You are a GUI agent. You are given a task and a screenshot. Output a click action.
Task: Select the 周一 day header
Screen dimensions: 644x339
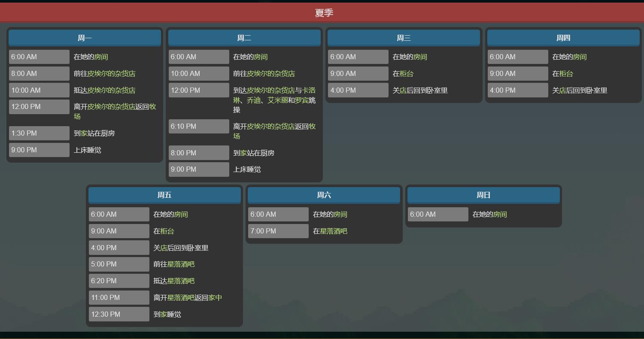click(x=85, y=38)
